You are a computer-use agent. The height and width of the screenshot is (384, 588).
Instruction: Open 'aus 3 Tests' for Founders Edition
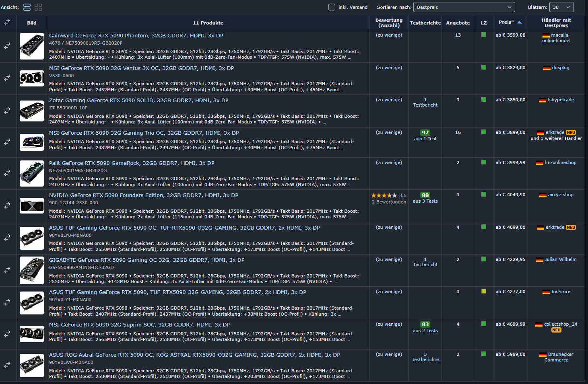425,201
